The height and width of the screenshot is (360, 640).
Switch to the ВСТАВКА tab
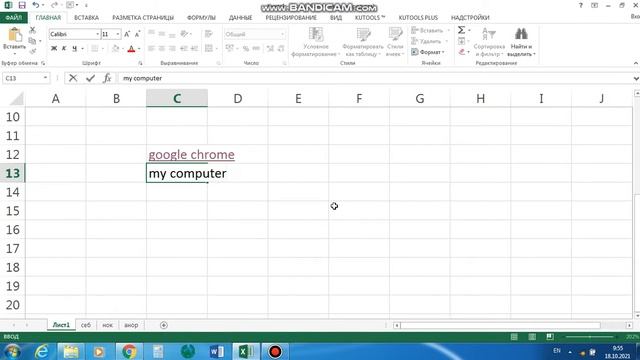pyautogui.click(x=87, y=18)
